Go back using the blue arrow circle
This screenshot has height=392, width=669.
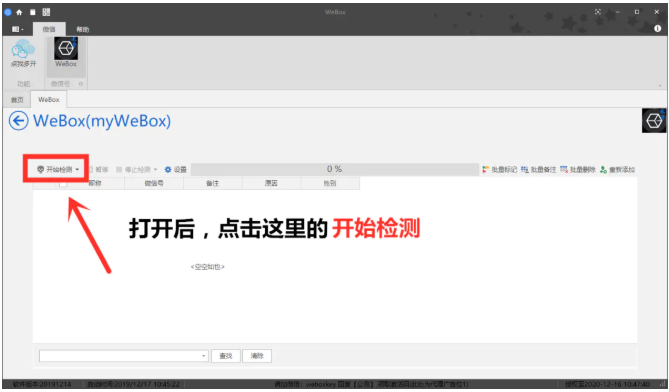tap(18, 121)
